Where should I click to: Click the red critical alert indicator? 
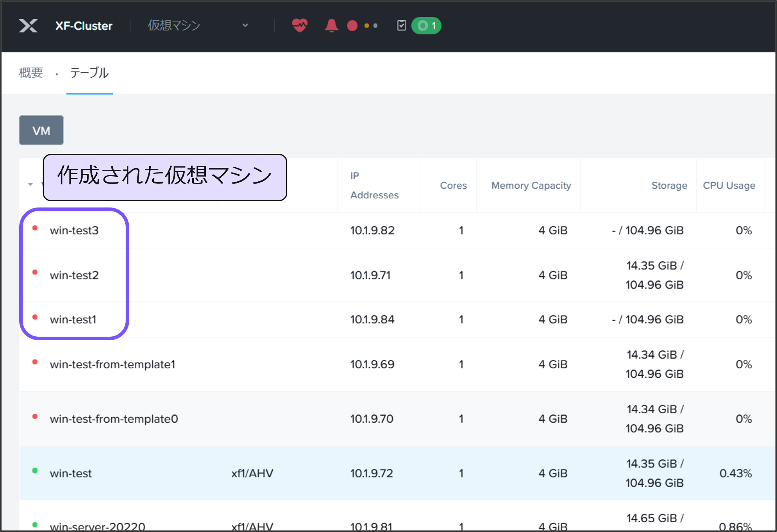pos(352,26)
